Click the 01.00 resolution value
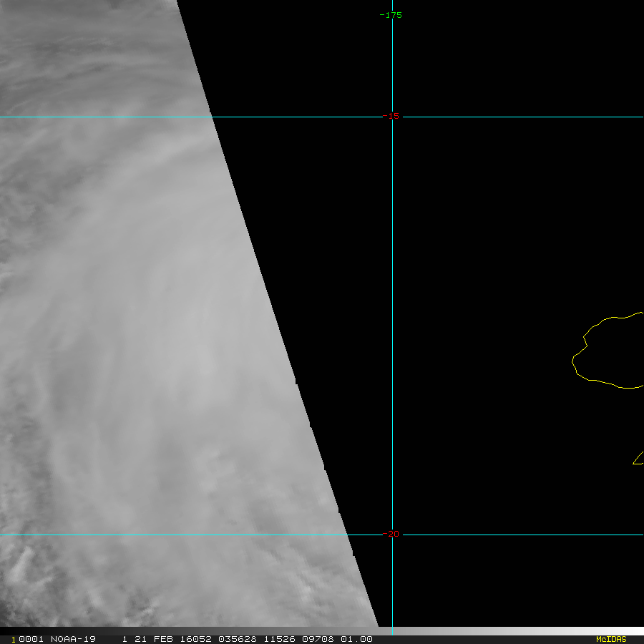The height and width of the screenshot is (644, 644). pyautogui.click(x=356, y=639)
